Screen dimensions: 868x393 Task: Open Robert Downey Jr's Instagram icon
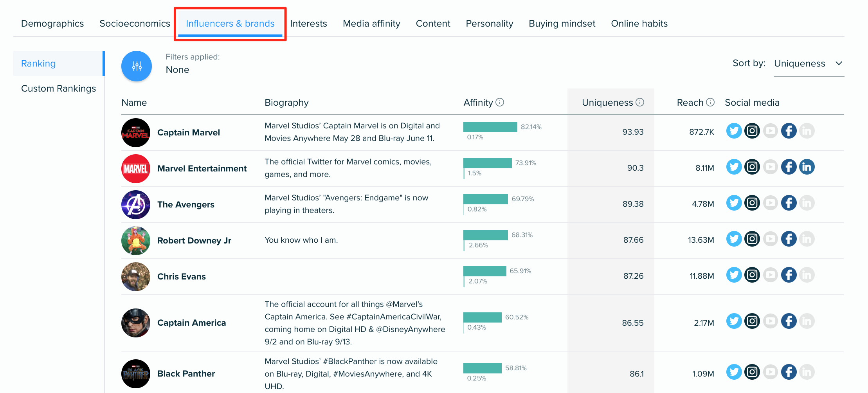[752, 239]
